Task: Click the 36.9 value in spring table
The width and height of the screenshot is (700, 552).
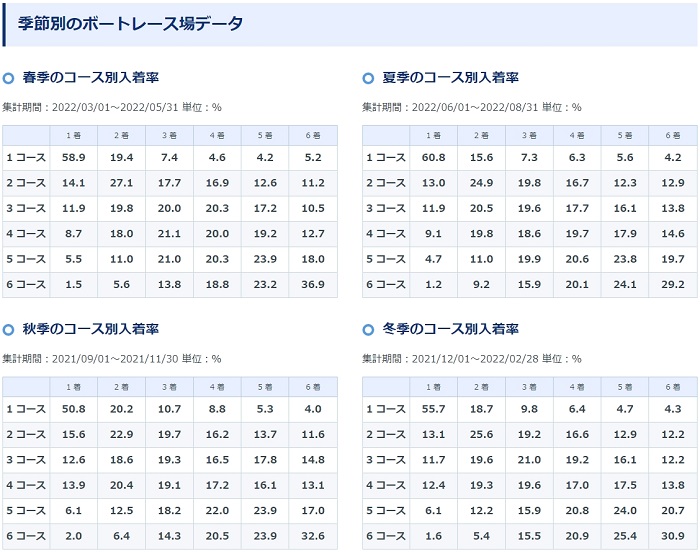Action: (x=313, y=283)
